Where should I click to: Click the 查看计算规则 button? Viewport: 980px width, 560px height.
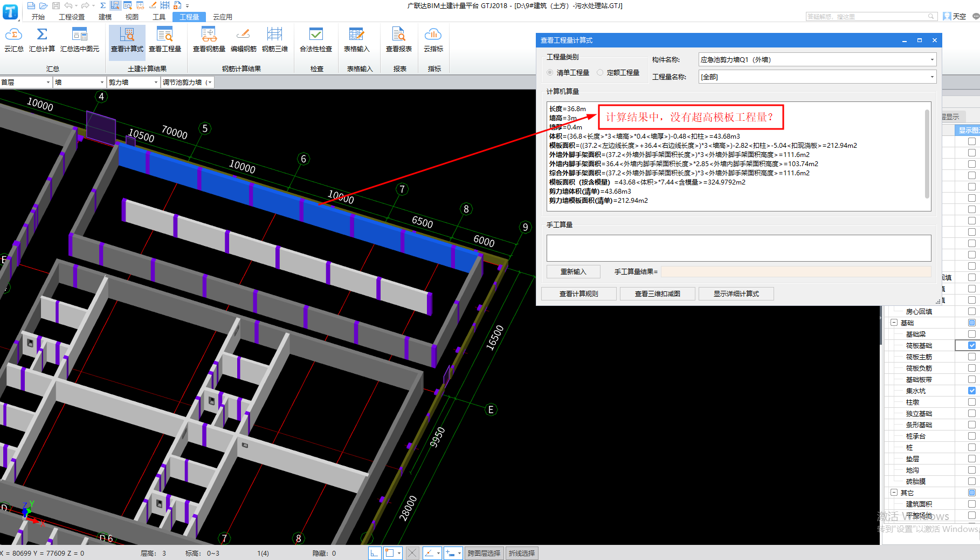[579, 293]
